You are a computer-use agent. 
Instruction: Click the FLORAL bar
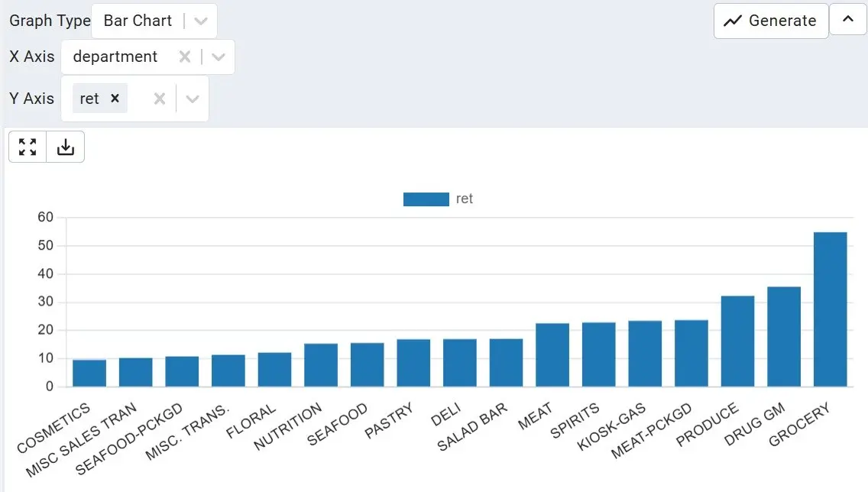(x=274, y=370)
